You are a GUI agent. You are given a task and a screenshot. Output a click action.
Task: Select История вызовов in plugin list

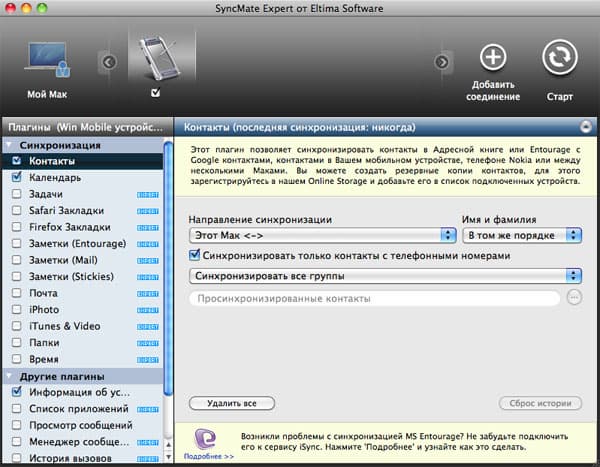(70, 458)
